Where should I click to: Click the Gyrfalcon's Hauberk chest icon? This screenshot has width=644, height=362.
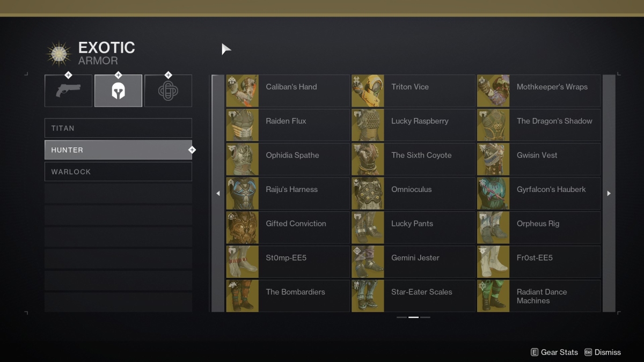point(493,193)
